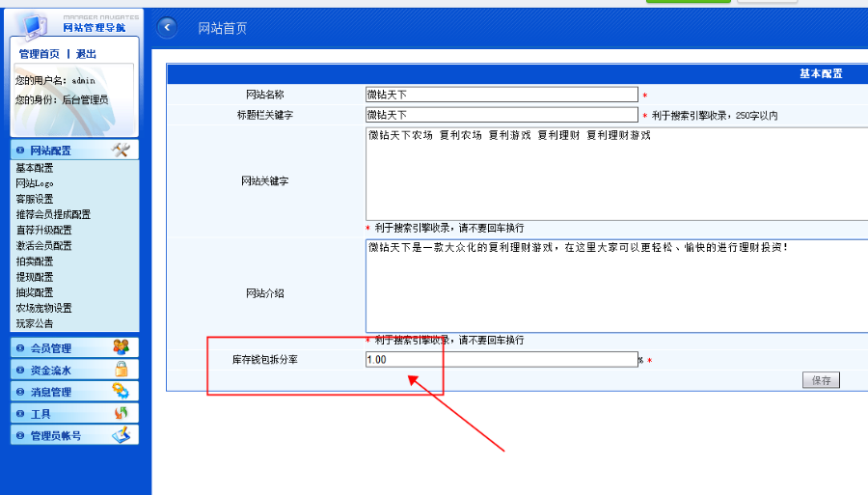Open 农场宠物设置

pyautogui.click(x=43, y=307)
